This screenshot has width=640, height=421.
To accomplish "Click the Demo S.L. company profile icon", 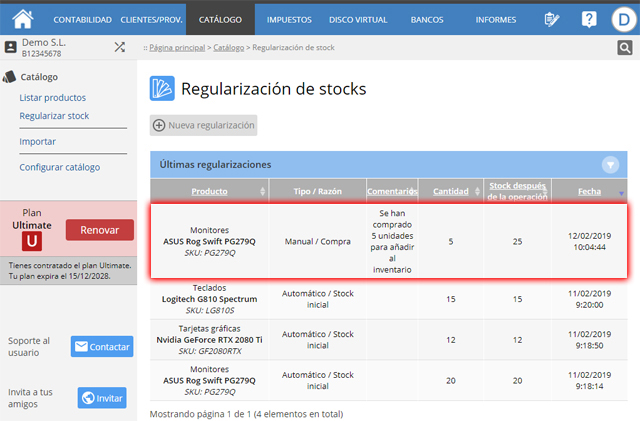I will [11, 47].
